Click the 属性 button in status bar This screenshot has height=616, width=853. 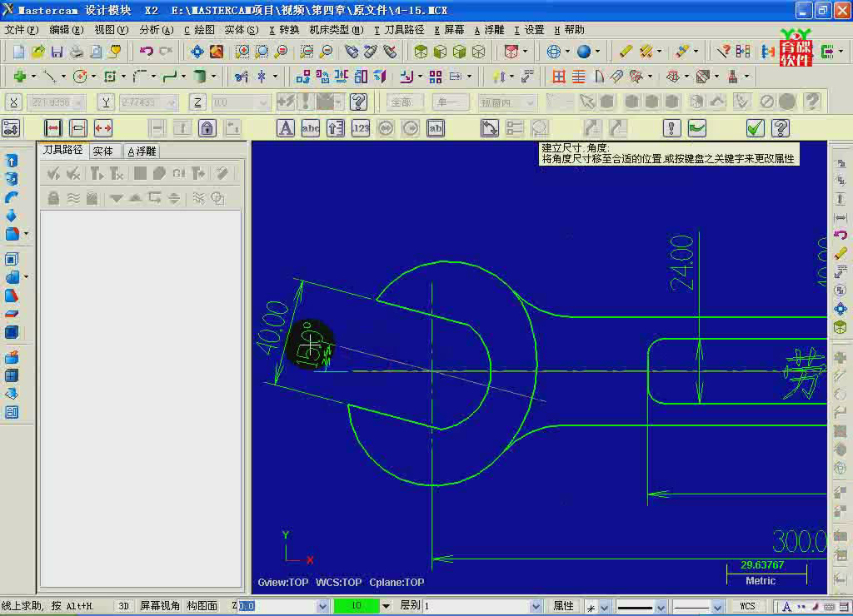pyautogui.click(x=564, y=606)
